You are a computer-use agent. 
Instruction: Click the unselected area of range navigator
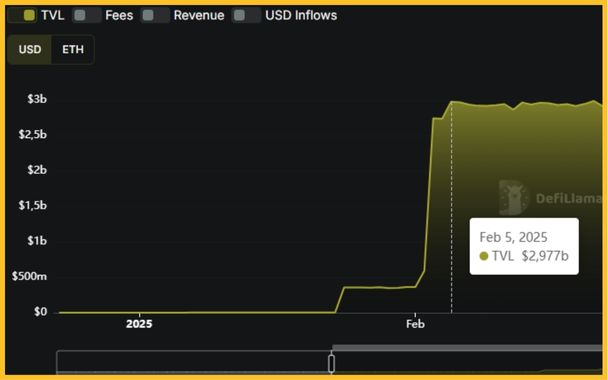click(x=194, y=362)
